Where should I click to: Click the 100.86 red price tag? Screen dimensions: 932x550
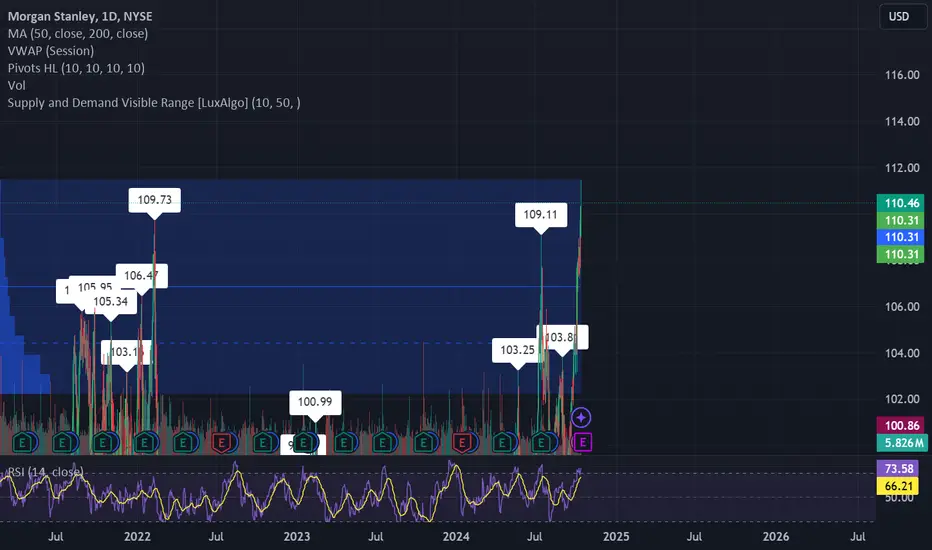[900, 426]
